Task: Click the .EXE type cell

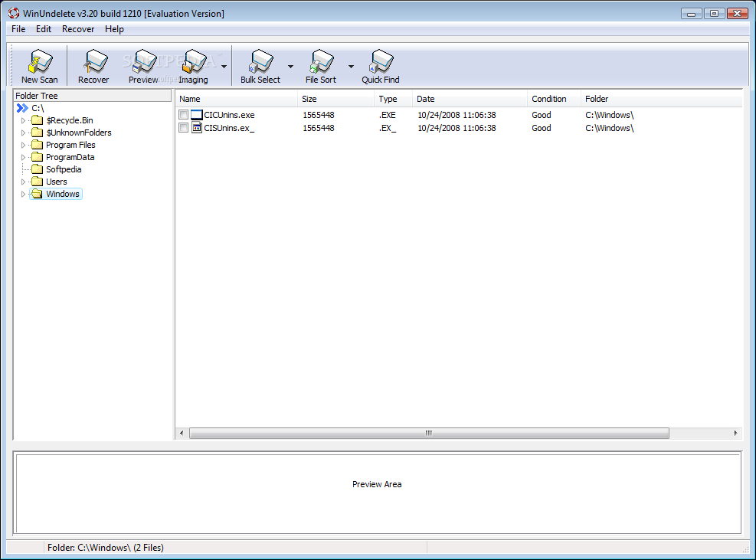Action: (x=387, y=115)
